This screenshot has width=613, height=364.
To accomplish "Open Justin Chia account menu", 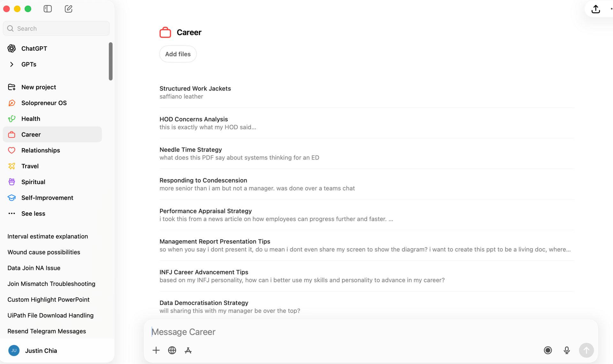I will 41,351.
